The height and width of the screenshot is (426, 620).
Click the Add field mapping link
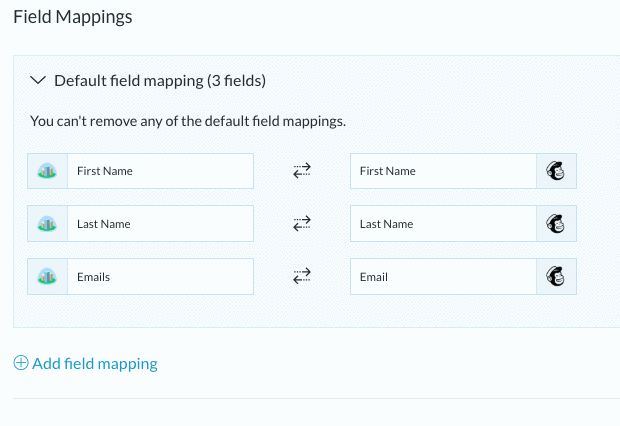coord(95,364)
